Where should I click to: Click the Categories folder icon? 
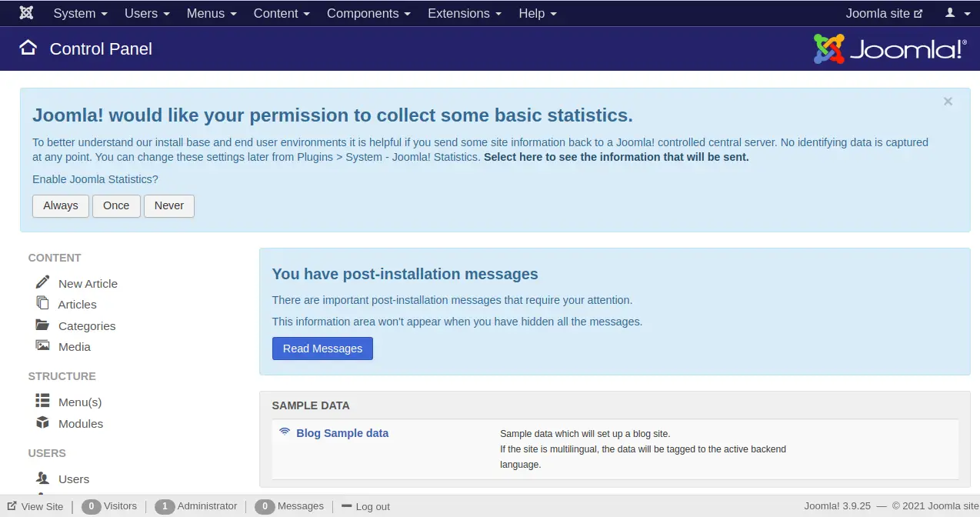tap(42, 325)
